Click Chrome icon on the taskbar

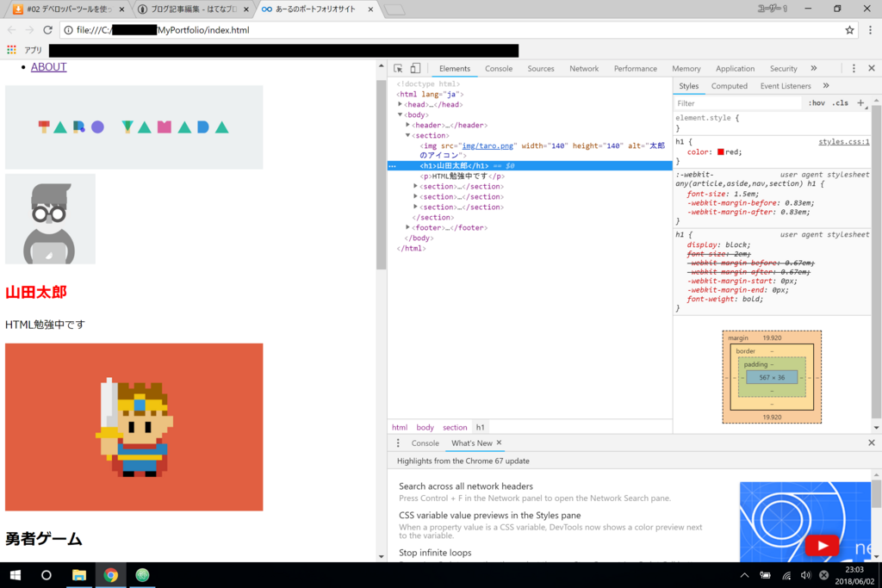click(x=111, y=575)
